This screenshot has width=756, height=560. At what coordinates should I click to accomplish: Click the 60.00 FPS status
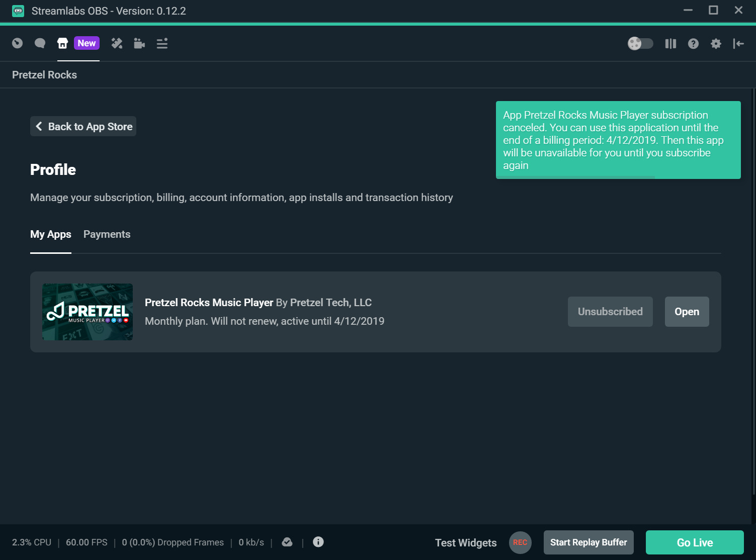[x=87, y=542]
